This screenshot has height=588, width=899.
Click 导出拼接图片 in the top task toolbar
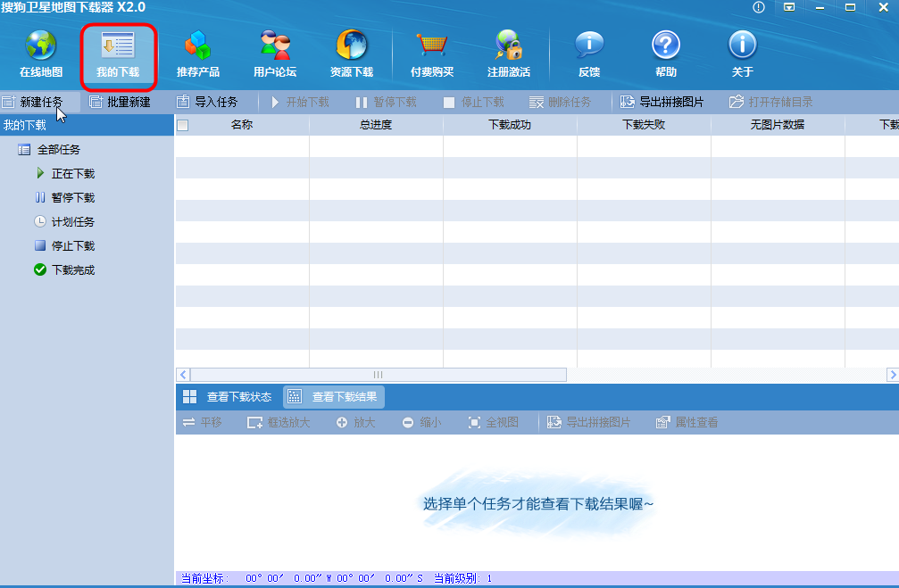point(662,102)
